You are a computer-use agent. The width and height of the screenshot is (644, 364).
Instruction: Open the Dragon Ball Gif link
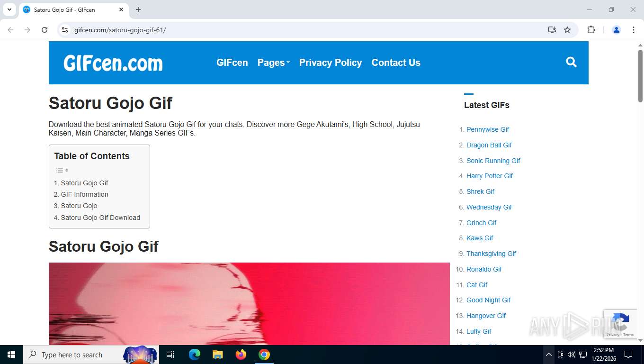click(x=489, y=145)
